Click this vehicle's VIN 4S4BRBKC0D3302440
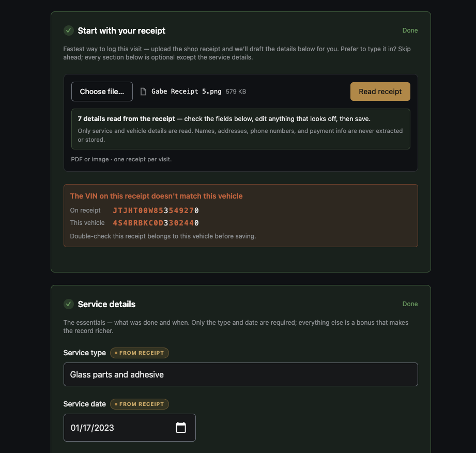The height and width of the screenshot is (453, 476). (156, 223)
